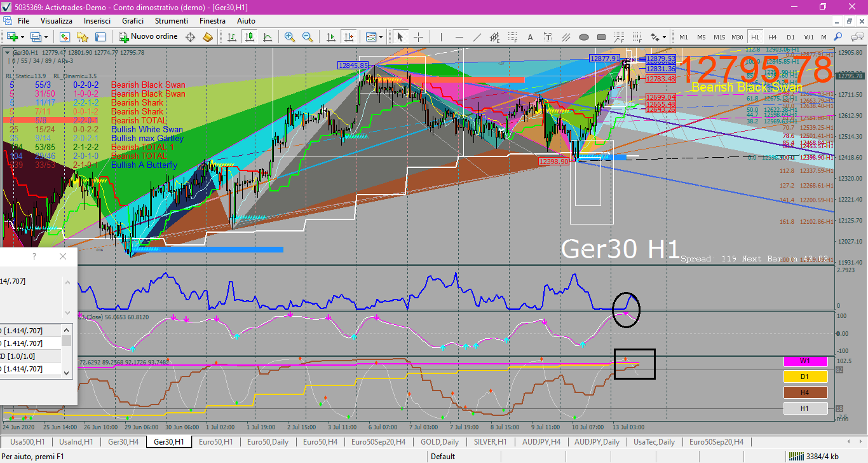The image size is (868, 463).
Task: Open the Finestra menu
Action: tap(212, 20)
